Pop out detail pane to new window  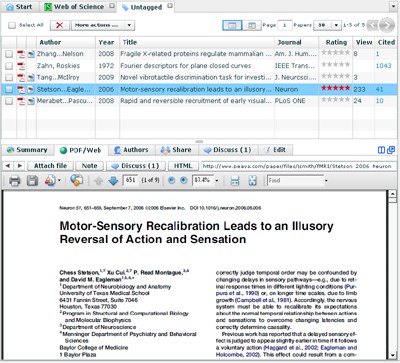pos(391,150)
